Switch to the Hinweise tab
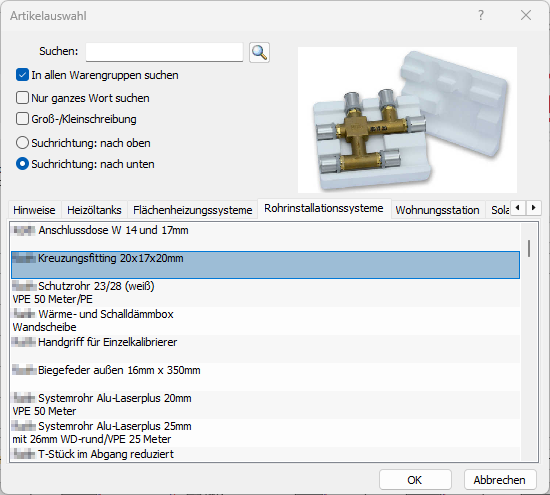 point(34,210)
